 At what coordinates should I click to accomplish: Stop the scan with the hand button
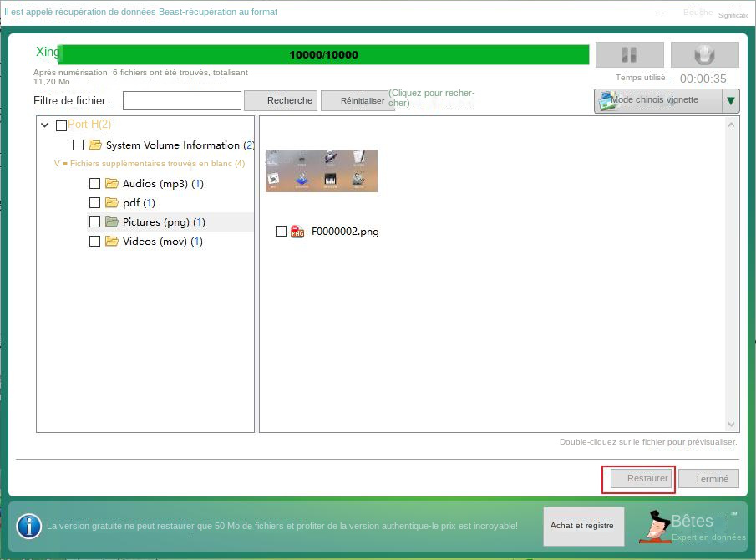point(704,54)
